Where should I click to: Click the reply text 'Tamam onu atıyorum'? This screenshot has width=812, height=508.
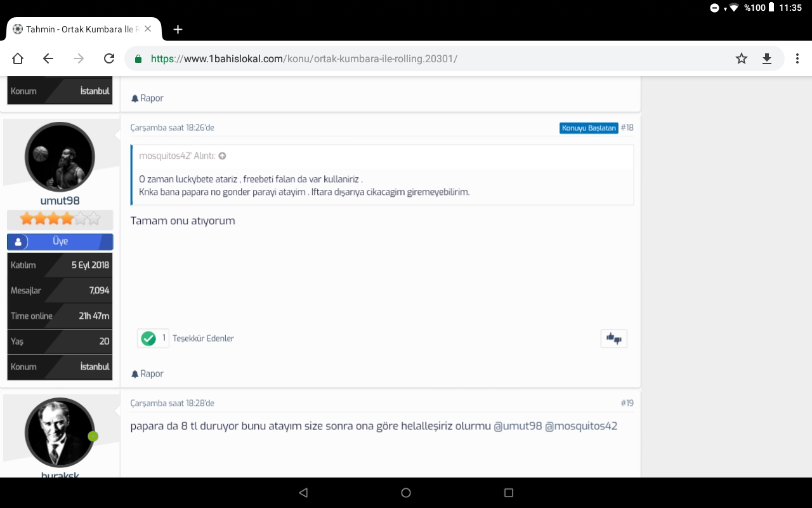183,221
